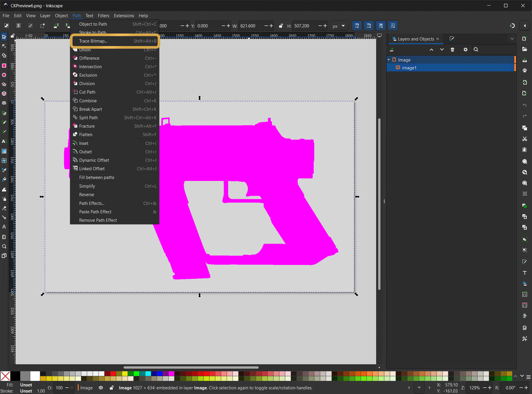Expand the Layers panel options chevron
Viewport: 532px width, 394px height.
coord(512,39)
